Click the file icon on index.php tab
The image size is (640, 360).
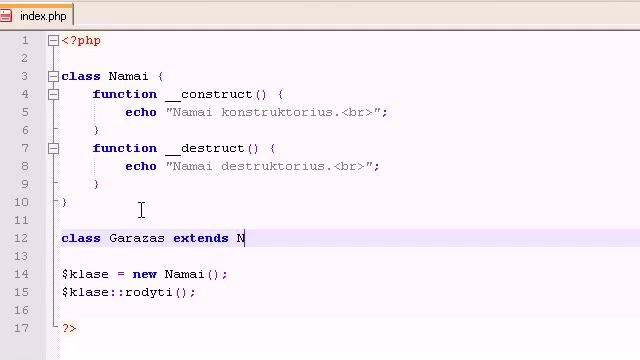6,16
